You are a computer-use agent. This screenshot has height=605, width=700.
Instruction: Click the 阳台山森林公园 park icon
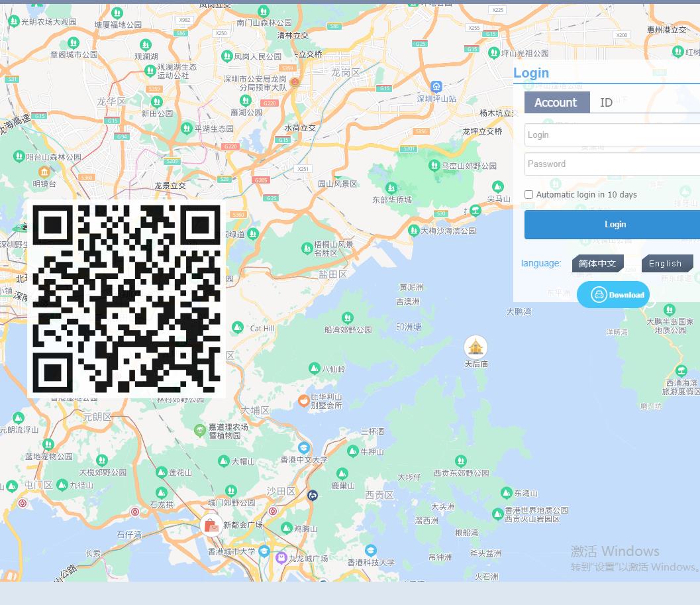click(19, 156)
